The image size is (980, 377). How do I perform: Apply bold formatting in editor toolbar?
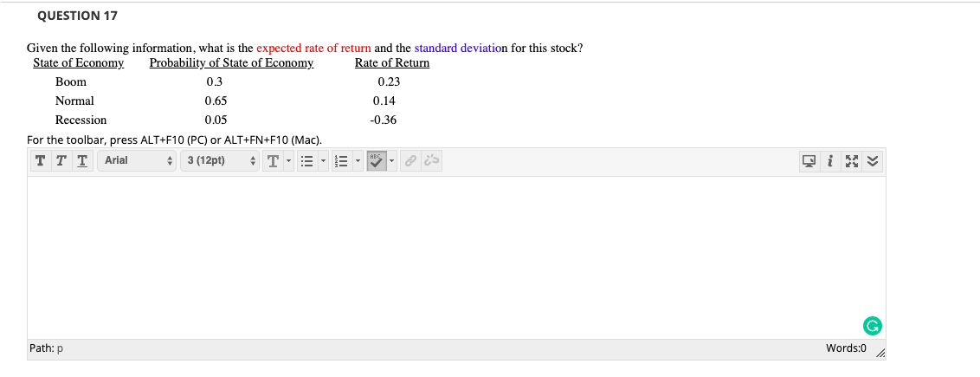(x=40, y=160)
